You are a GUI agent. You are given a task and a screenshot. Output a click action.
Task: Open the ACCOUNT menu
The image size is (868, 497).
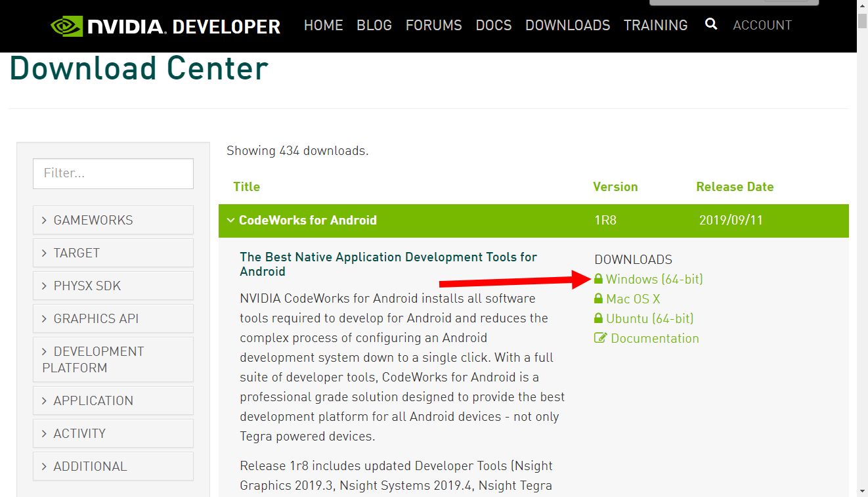coord(762,25)
